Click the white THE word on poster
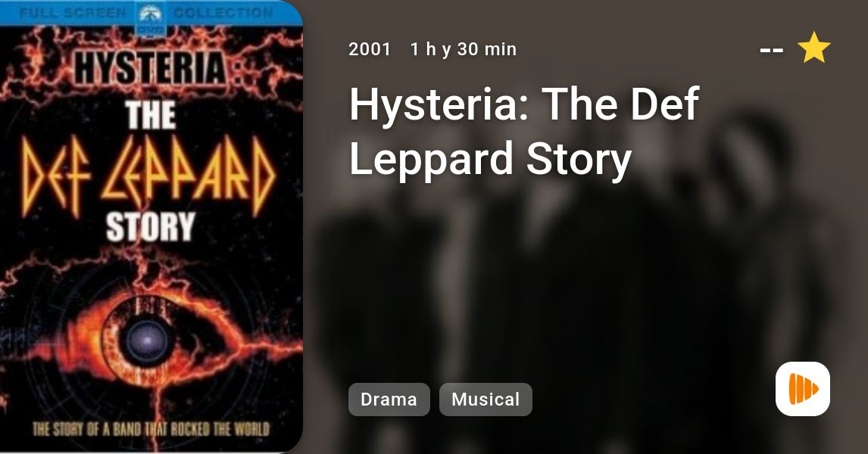Image resolution: width=868 pixels, height=454 pixels. (151, 115)
